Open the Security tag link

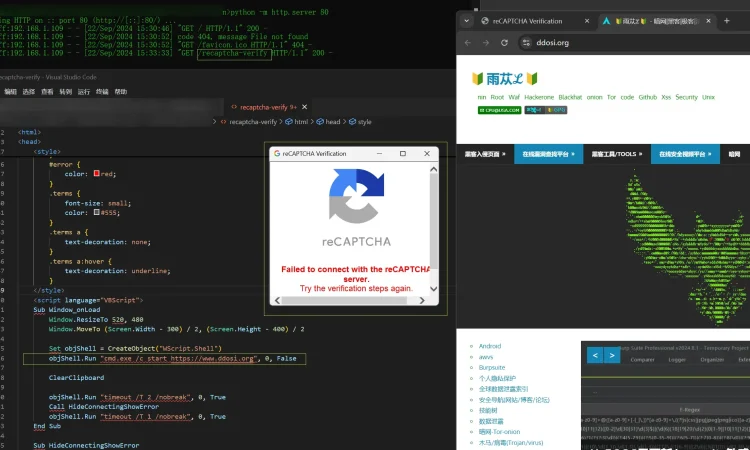(x=686, y=97)
